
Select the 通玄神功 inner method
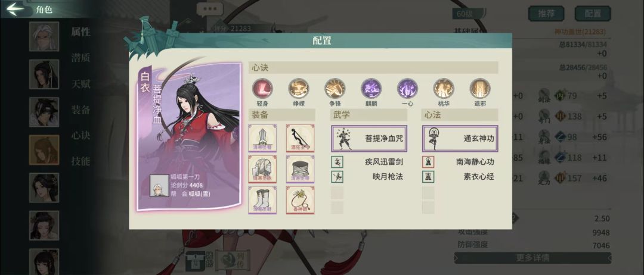click(460, 139)
